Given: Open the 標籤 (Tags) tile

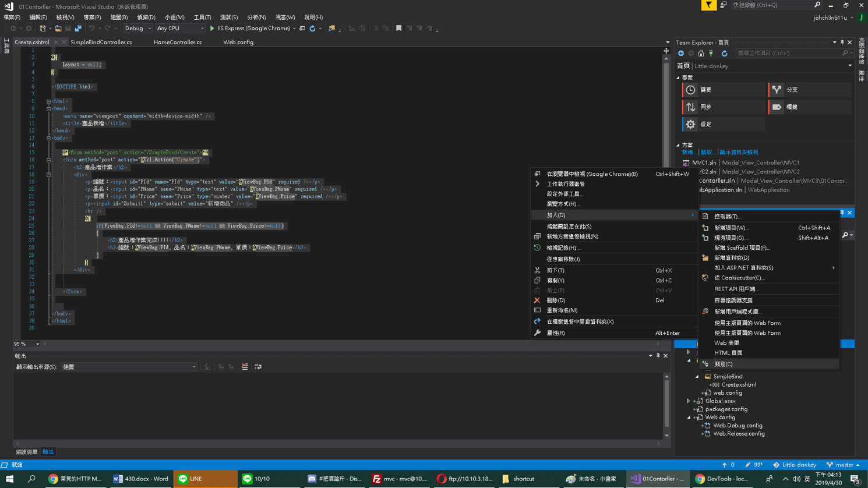Looking at the screenshot, I should (809, 107).
